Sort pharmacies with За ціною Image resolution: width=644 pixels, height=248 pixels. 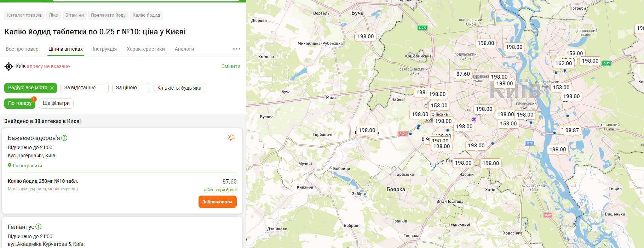pos(131,88)
